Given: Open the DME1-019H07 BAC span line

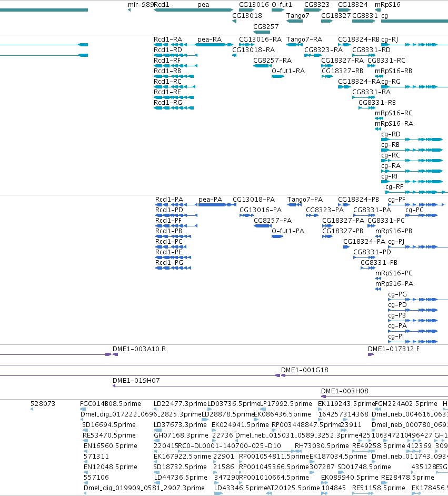Looking at the screenshot, I should click(x=280, y=386).
